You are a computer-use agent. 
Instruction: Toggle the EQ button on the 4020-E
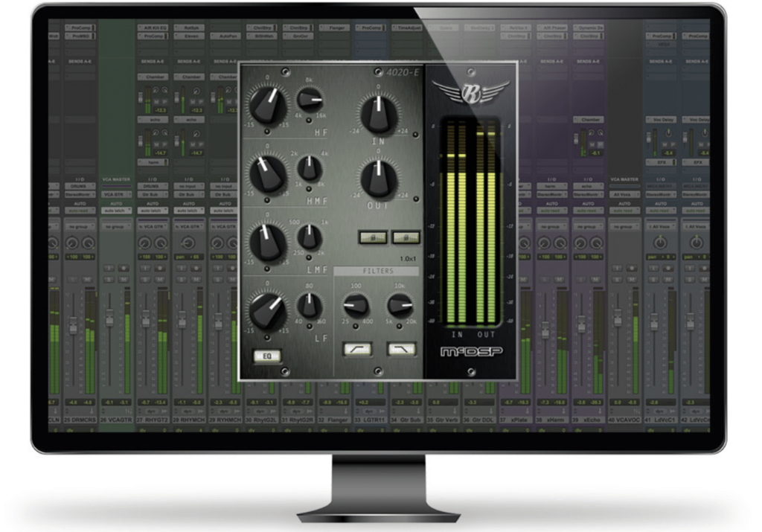pos(268,357)
